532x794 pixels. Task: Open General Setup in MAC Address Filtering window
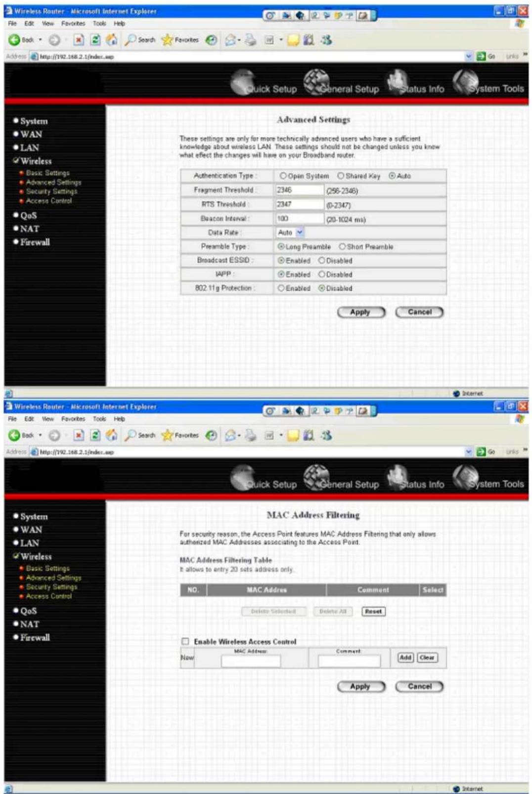tap(341, 479)
